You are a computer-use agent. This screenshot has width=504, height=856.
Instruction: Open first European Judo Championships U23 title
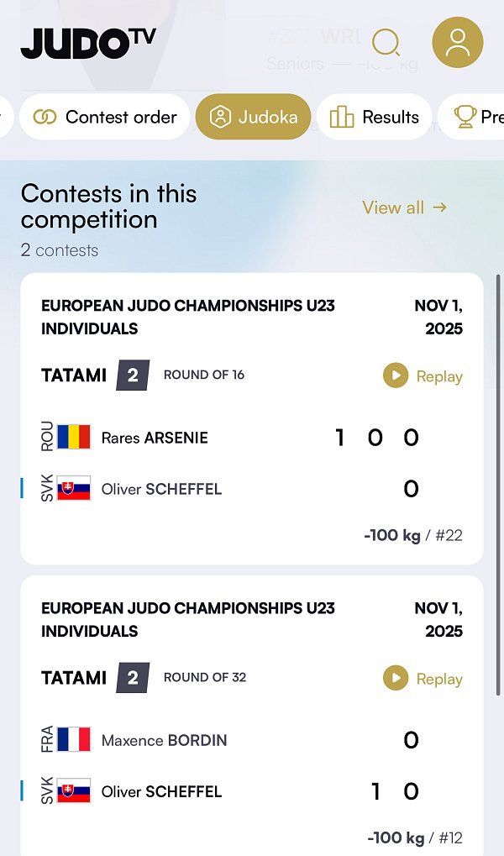[188, 316]
